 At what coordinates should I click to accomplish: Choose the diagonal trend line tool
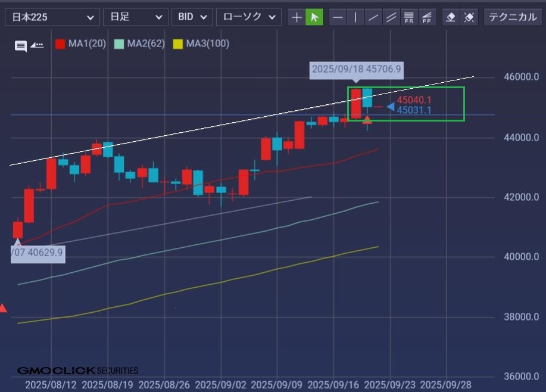(x=373, y=17)
